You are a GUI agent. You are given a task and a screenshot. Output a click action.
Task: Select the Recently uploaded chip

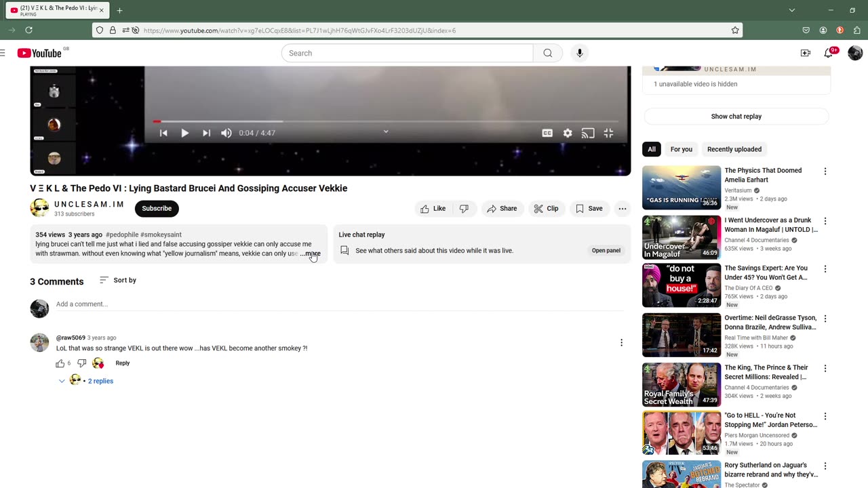click(x=734, y=149)
